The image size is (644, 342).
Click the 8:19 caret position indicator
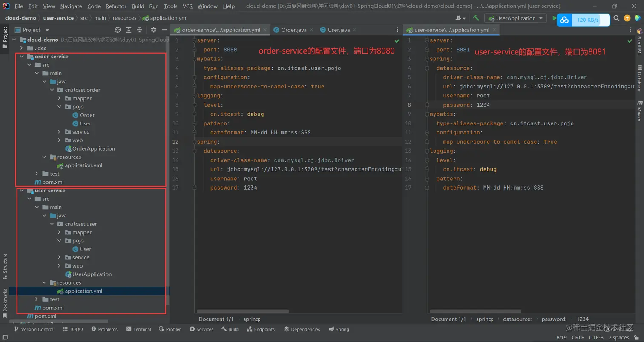point(561,337)
